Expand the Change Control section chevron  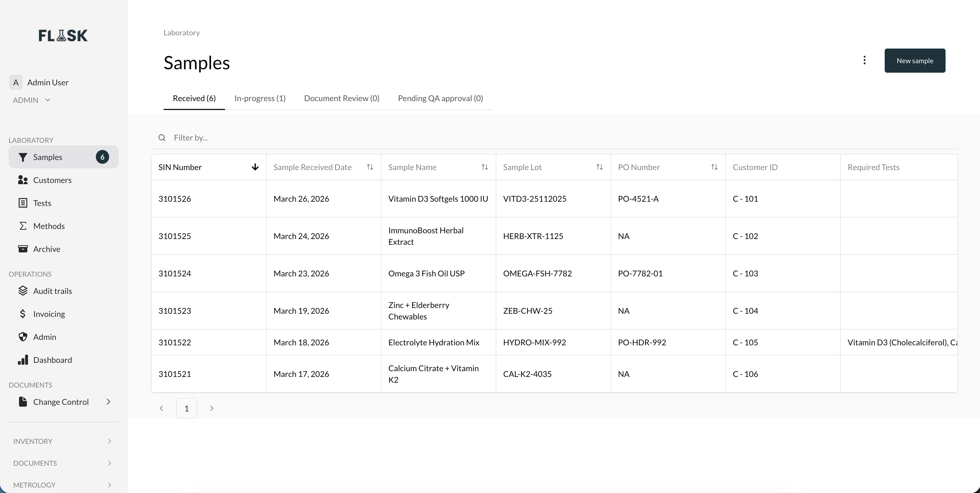pos(109,402)
